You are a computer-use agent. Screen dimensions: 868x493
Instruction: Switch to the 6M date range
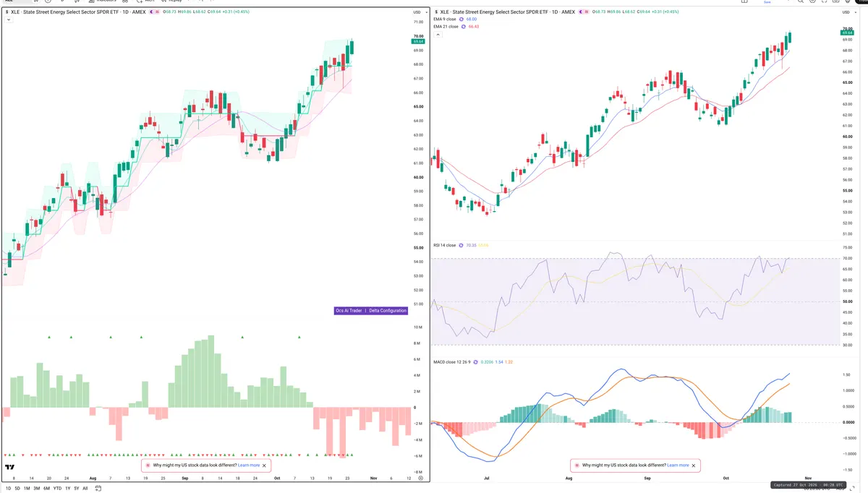tap(47, 488)
